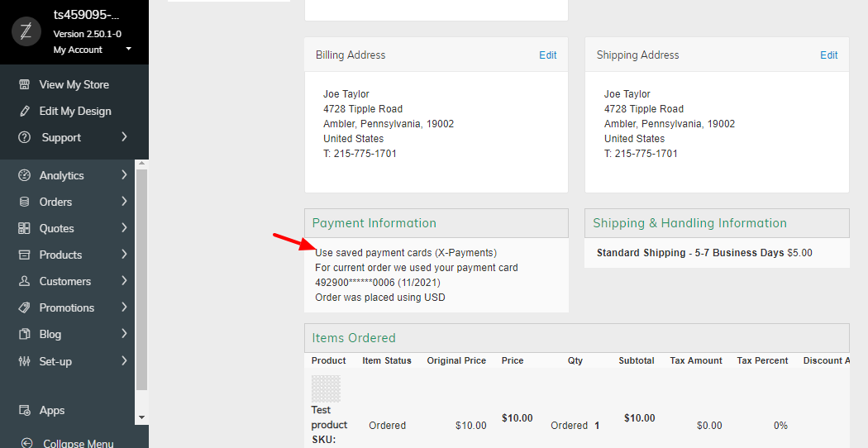Viewport: 868px width, 448px height.
Task: Click the sidebar scrollbar thumb
Action: 141,279
